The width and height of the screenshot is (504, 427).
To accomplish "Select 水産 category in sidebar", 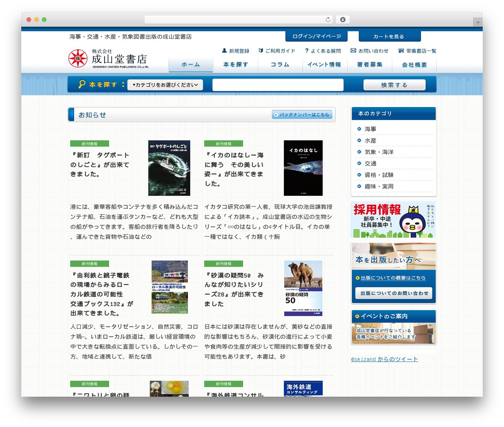I will click(x=370, y=141).
